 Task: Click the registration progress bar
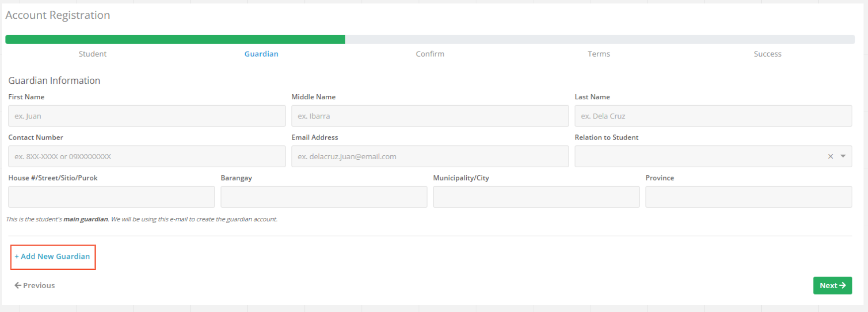pos(430,40)
